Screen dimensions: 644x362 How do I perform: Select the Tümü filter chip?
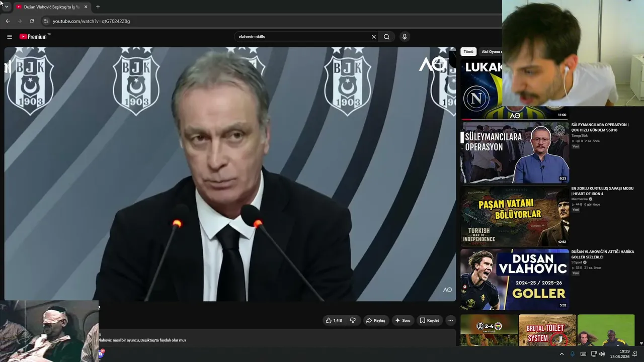pyautogui.click(x=468, y=52)
